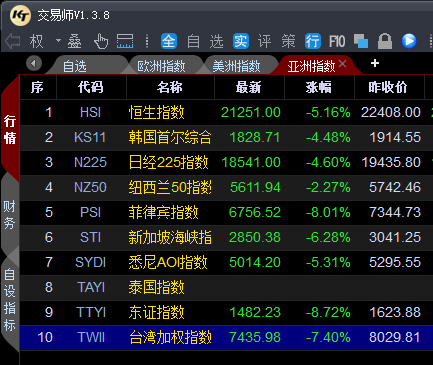Select the 亚洲指数 tab
This screenshot has height=365, width=433.
[311, 66]
